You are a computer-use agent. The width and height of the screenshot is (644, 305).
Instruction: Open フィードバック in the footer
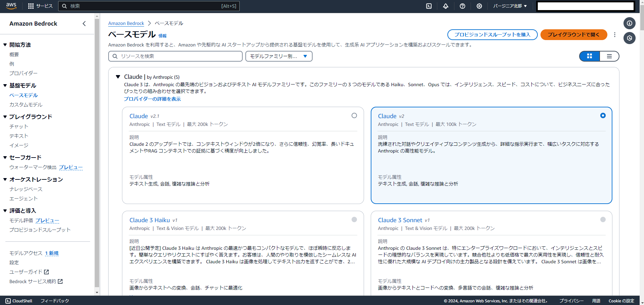point(55,301)
